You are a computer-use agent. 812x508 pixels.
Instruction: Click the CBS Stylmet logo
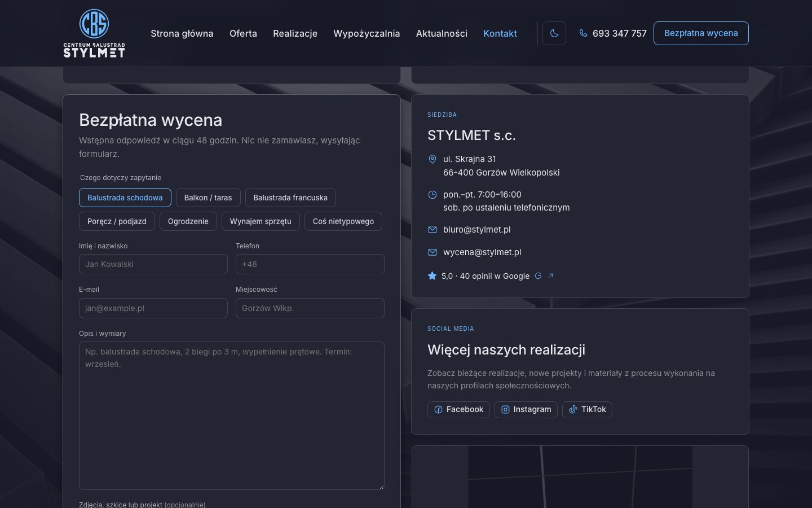point(94,33)
